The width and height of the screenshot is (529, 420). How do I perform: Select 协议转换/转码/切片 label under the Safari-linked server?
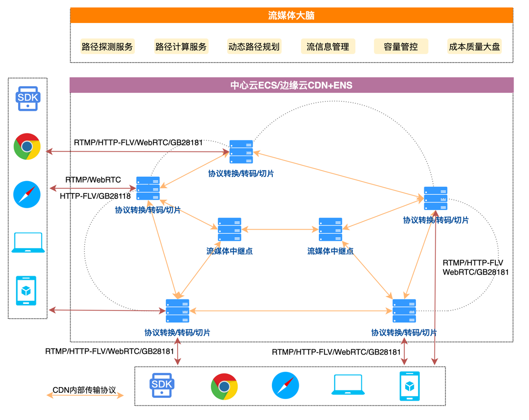(x=148, y=210)
